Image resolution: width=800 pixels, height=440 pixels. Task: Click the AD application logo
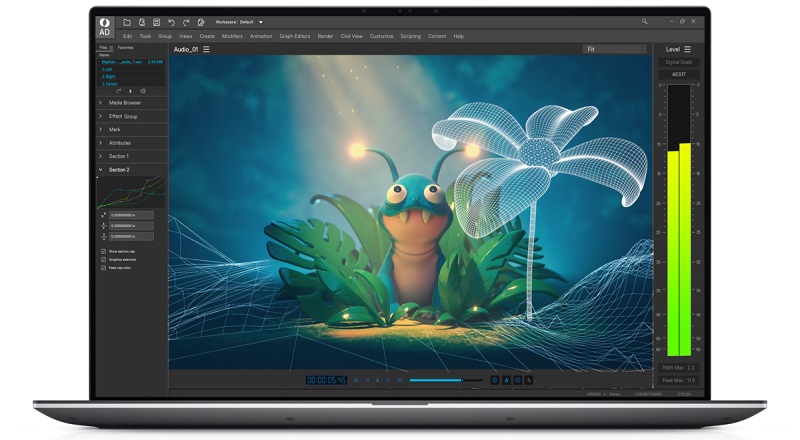104,27
